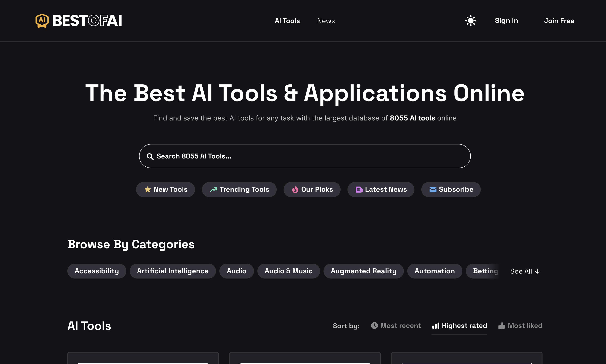Click the newspaper icon on Latest News
Screen dimensions: 606x364
tap(359, 189)
